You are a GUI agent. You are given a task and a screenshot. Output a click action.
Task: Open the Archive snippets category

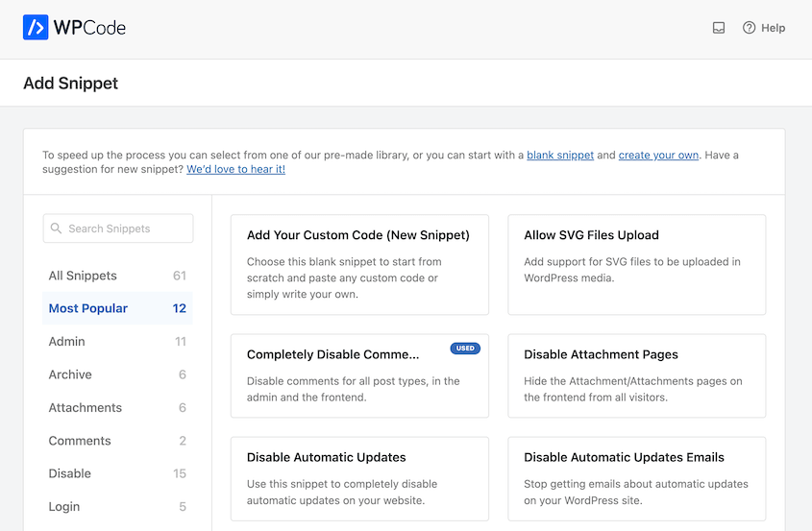(x=70, y=374)
